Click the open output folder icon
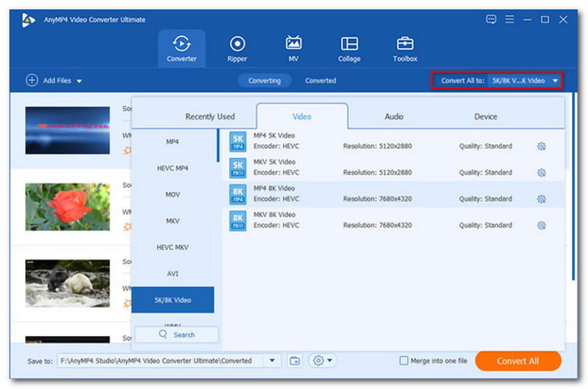This screenshot has height=389, width=588. pyautogui.click(x=295, y=360)
